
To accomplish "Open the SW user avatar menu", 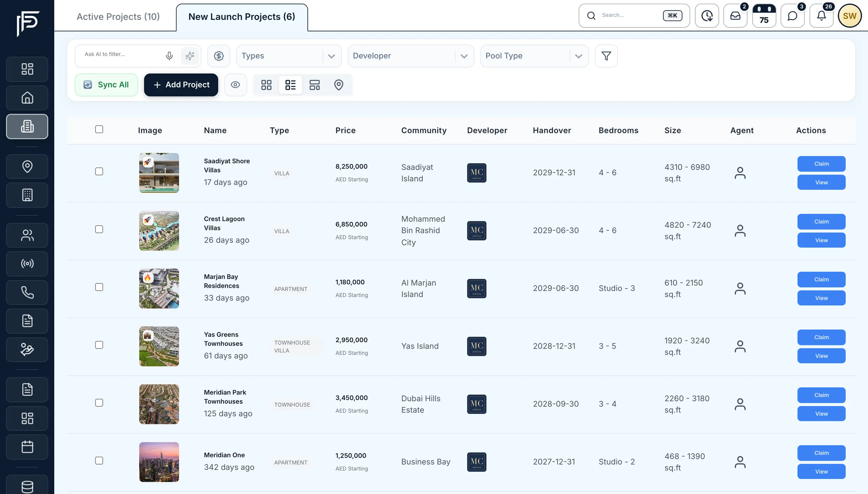I will [850, 16].
